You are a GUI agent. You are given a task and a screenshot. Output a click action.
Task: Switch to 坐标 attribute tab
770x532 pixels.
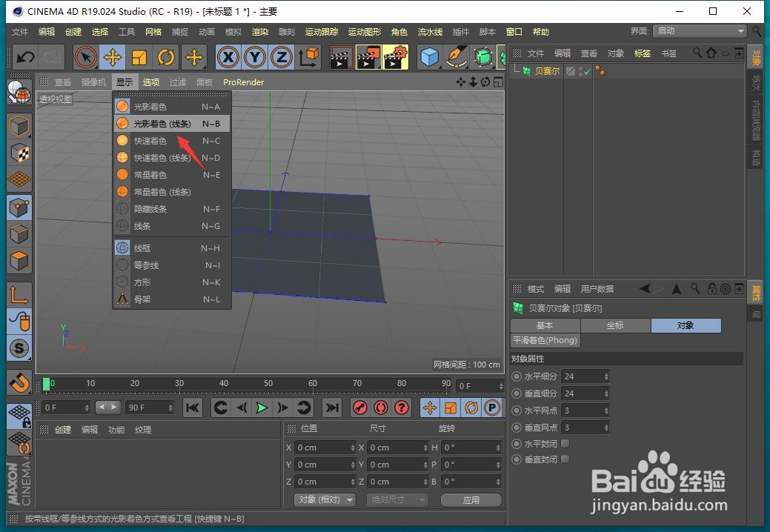tap(615, 325)
